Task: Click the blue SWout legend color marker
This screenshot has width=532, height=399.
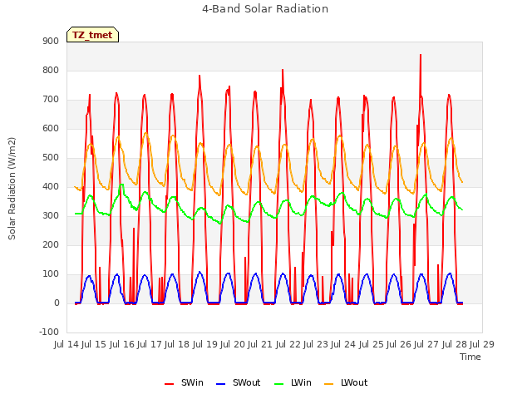Action: point(220,384)
